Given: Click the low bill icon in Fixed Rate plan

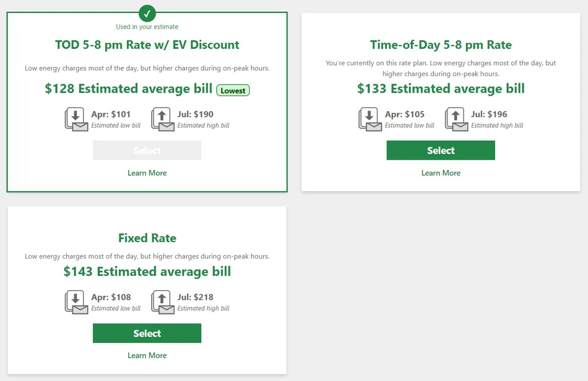Looking at the screenshot, I should pos(76,302).
